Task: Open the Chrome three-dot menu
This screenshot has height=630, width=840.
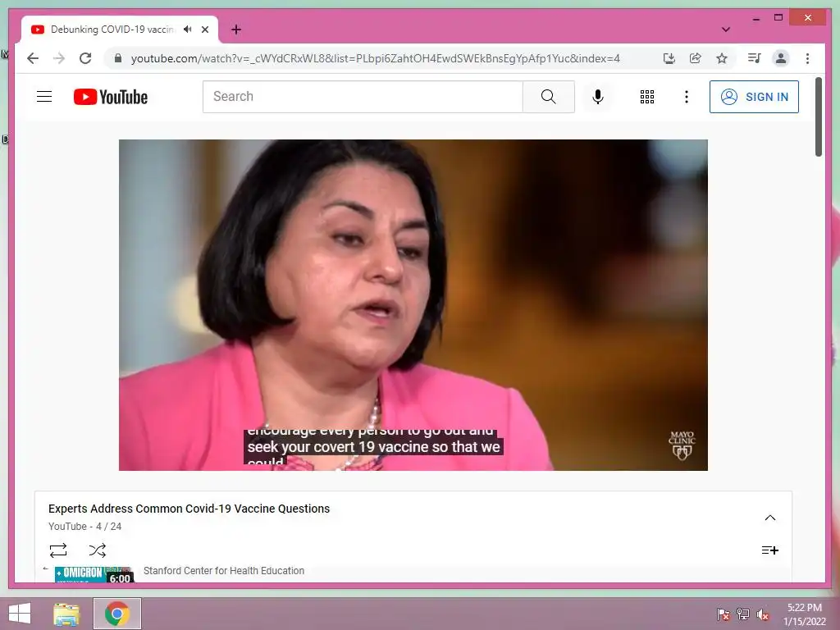Action: tap(807, 58)
